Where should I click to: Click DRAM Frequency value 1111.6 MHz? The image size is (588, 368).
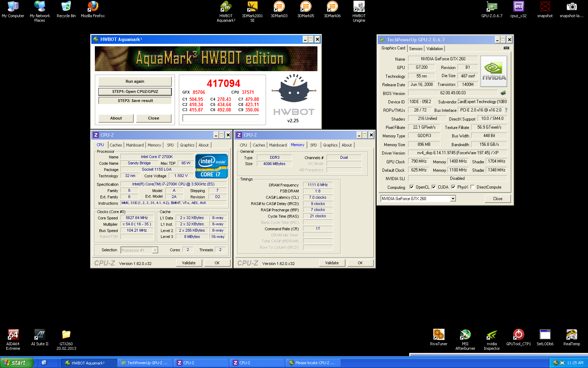pyautogui.click(x=318, y=185)
